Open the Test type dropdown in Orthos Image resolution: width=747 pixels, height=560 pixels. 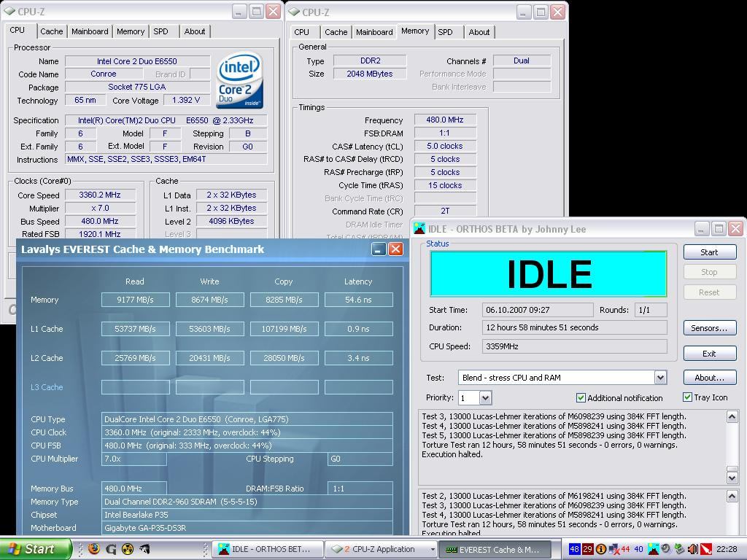tap(660, 378)
